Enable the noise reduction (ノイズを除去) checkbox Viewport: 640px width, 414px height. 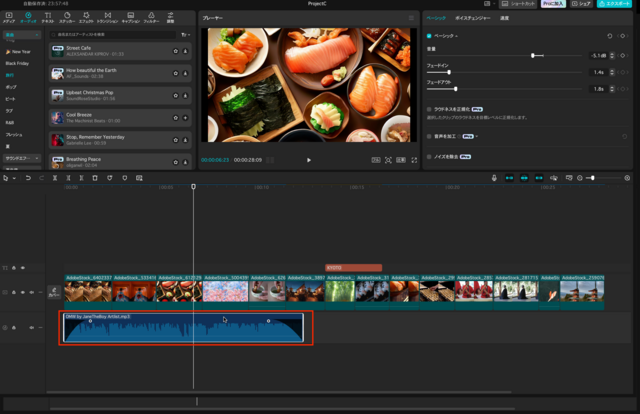(x=429, y=157)
